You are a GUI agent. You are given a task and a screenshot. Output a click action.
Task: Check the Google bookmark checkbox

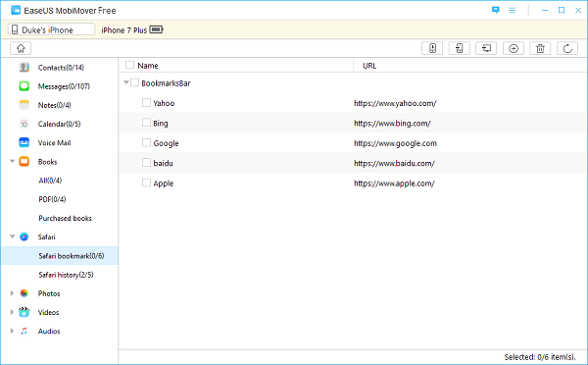coord(146,142)
